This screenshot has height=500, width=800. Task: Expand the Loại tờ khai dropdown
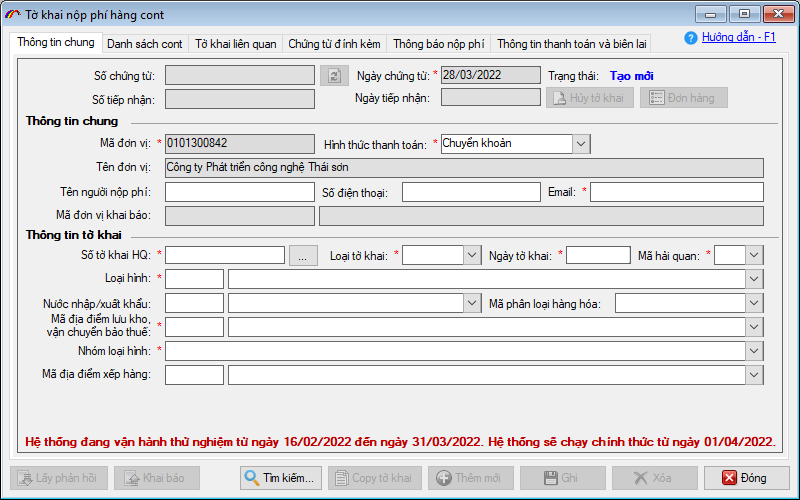pos(472,255)
